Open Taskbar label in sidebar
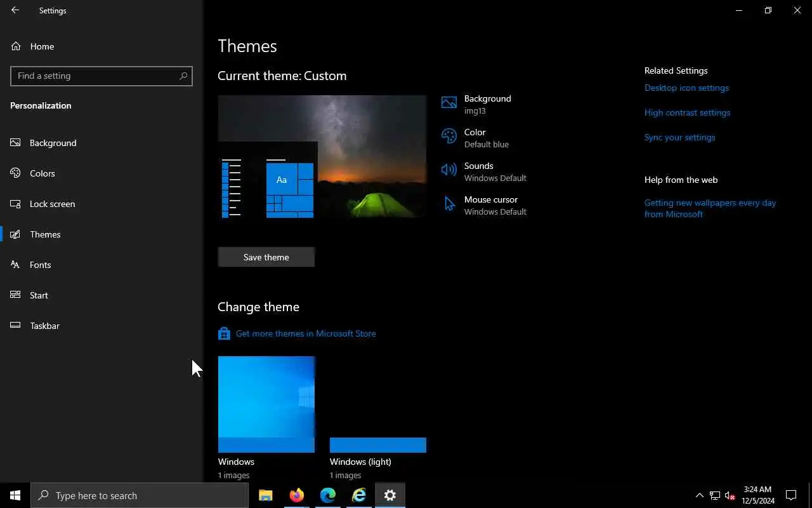The image size is (812, 508). [45, 326]
